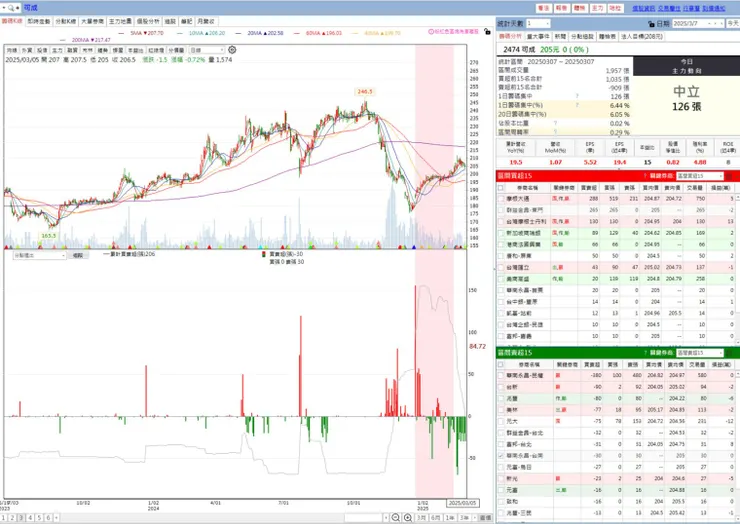Screen dimensions: 740x524
Task: Set chart range to 3年
Action: pos(464,518)
